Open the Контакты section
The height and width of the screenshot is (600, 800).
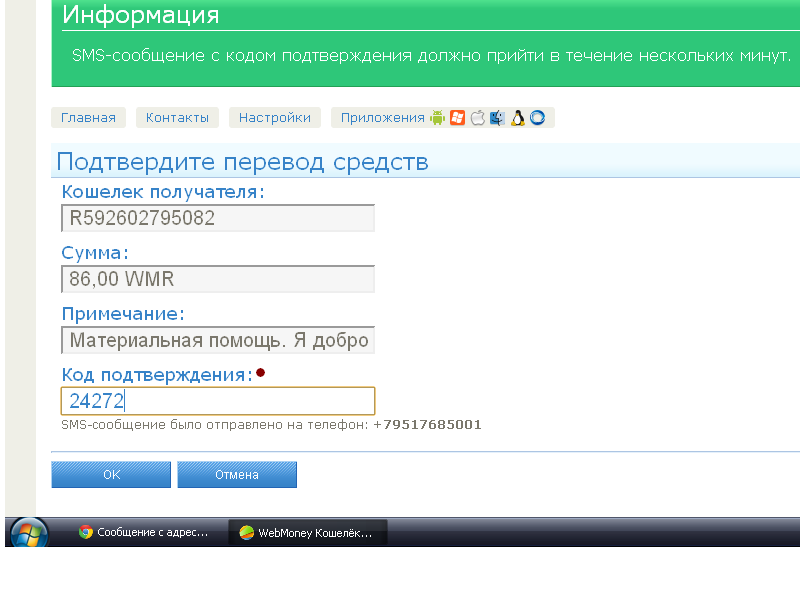point(177,118)
